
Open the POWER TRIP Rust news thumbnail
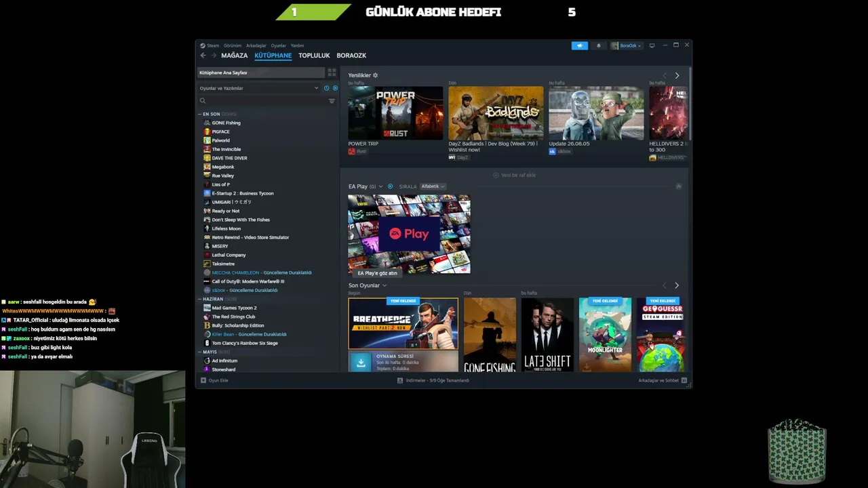click(395, 113)
